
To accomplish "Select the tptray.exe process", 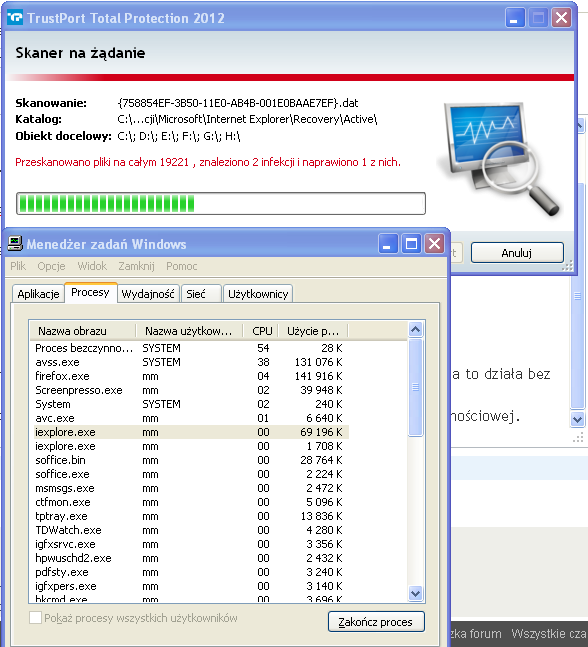I will pyautogui.click(x=189, y=516).
